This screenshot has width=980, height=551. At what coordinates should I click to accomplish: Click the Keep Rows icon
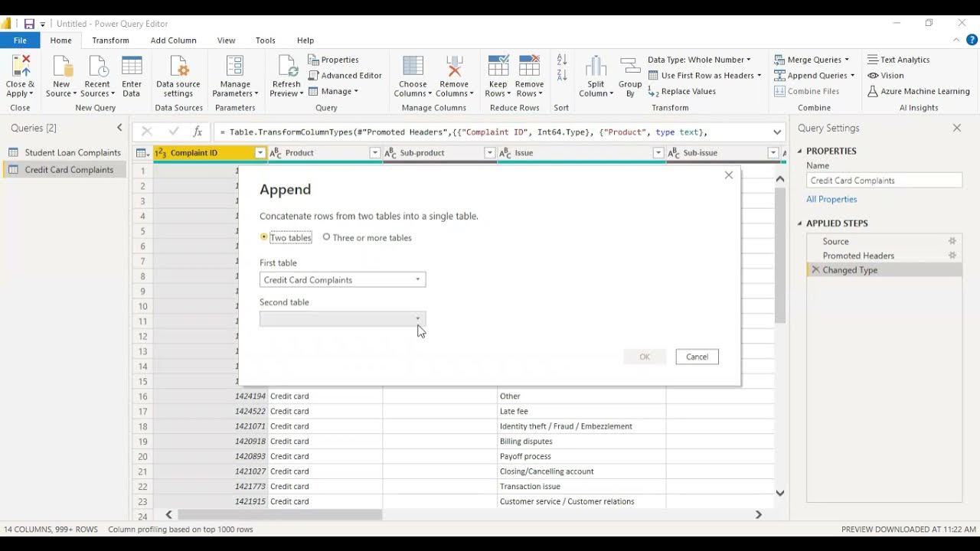point(498,67)
